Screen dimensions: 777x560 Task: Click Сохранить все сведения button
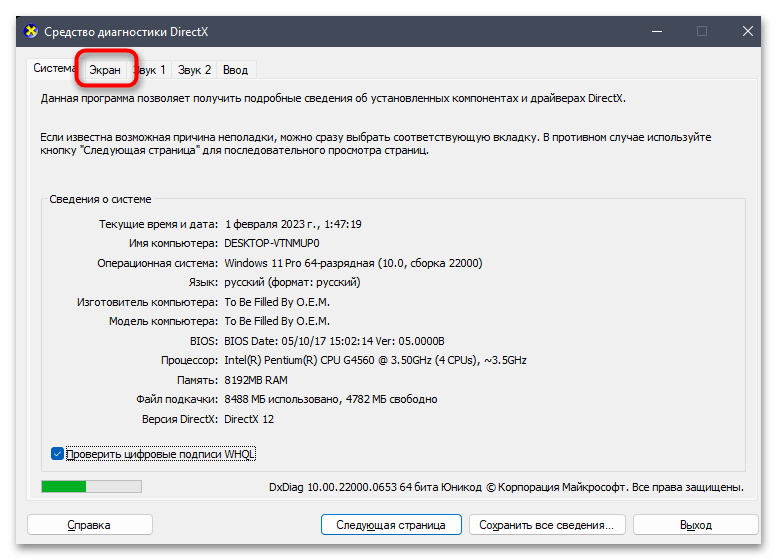coord(547,525)
